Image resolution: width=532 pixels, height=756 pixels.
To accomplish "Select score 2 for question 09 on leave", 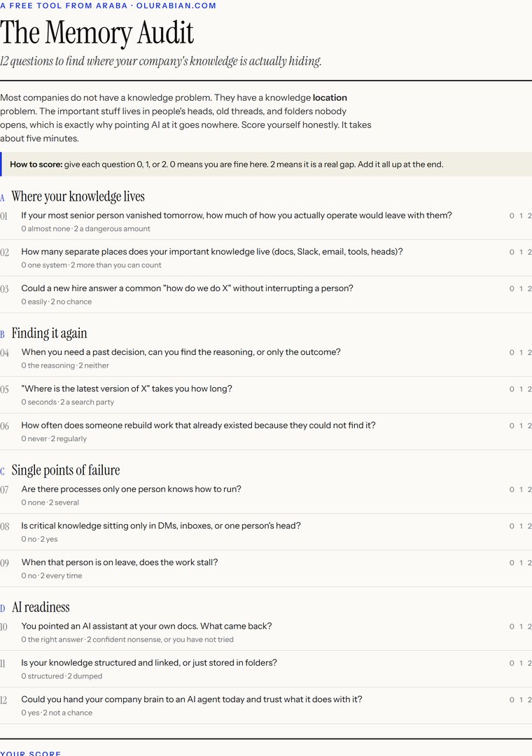I will tap(529, 563).
